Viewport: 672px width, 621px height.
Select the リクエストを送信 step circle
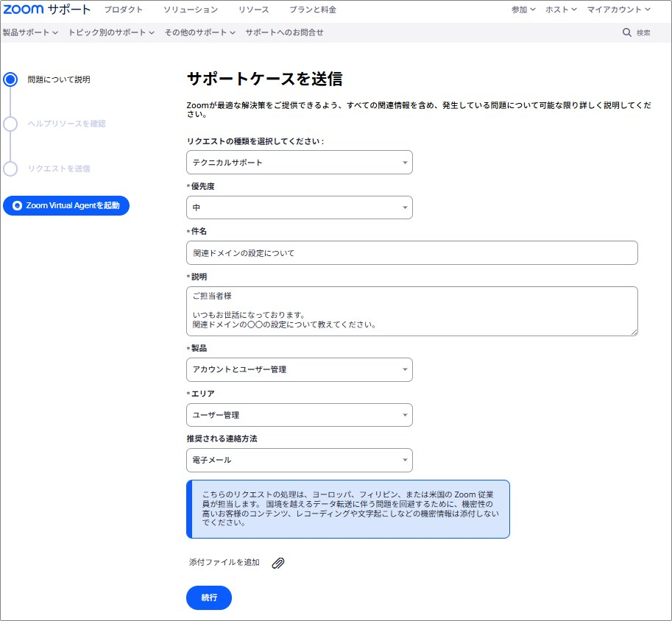click(x=10, y=168)
